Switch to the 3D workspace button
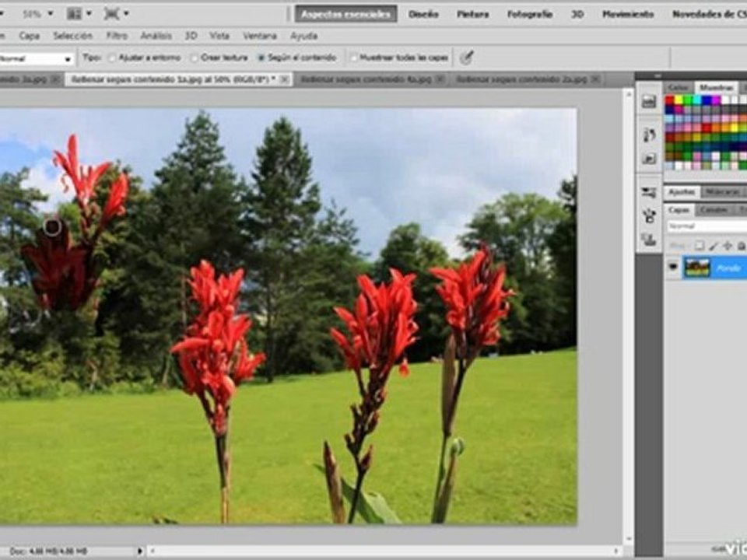The width and height of the screenshot is (747, 560). [x=577, y=14]
